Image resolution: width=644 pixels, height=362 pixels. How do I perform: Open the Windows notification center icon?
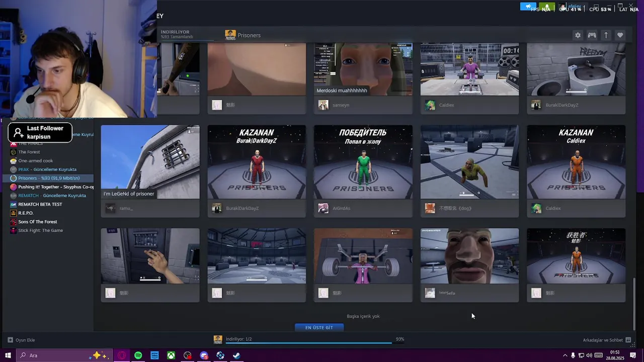633,355
